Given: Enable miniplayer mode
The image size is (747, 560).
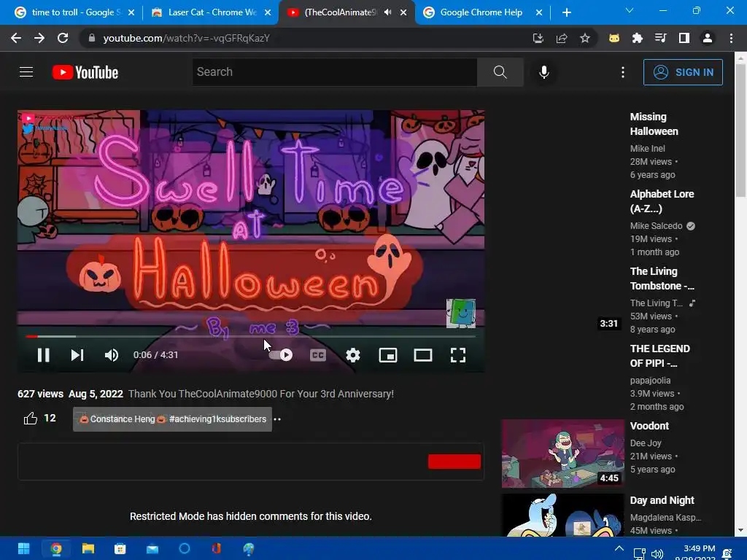Looking at the screenshot, I should tap(388, 355).
